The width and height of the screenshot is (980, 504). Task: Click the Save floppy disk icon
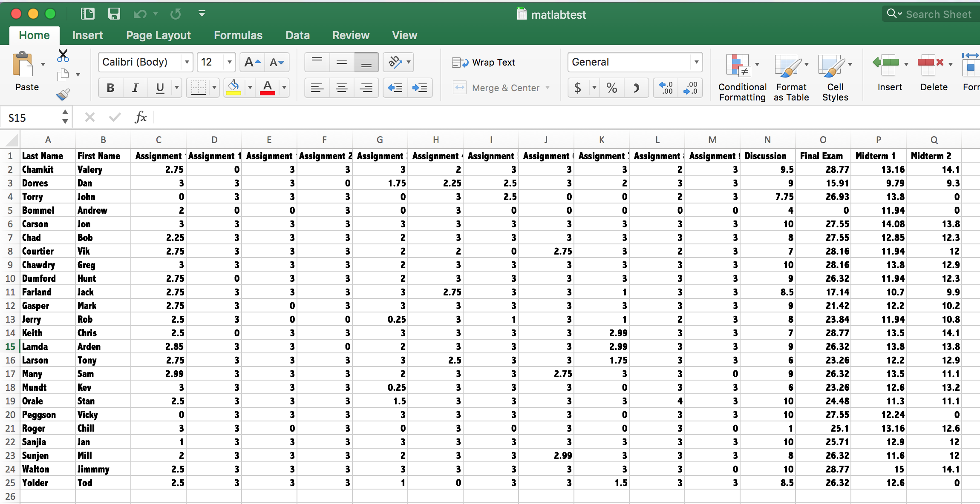point(114,14)
